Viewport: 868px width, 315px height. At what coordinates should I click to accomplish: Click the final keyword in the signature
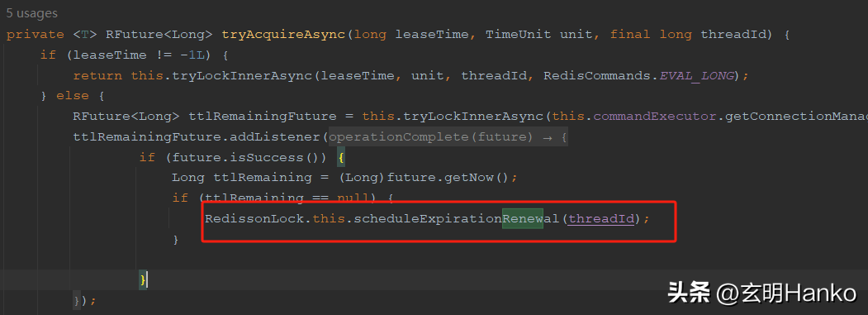click(x=630, y=35)
